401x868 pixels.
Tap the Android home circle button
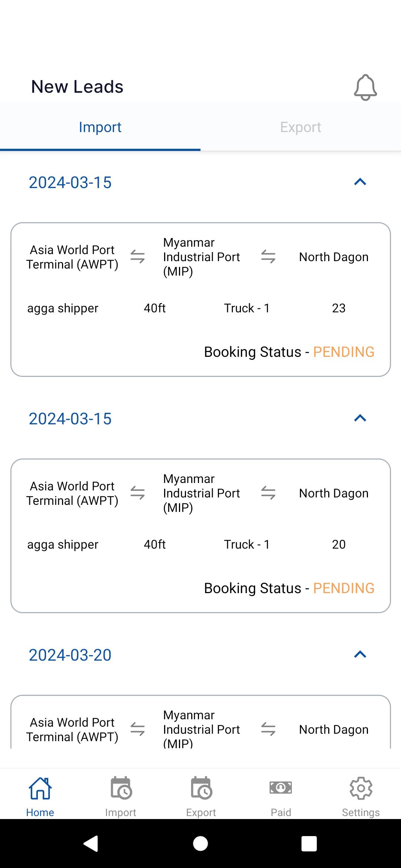[x=200, y=844]
